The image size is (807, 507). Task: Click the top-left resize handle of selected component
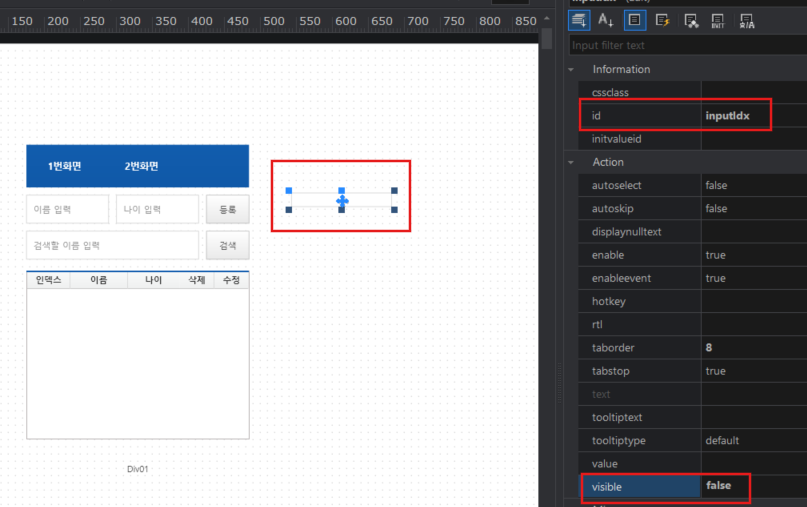pyautogui.click(x=289, y=190)
